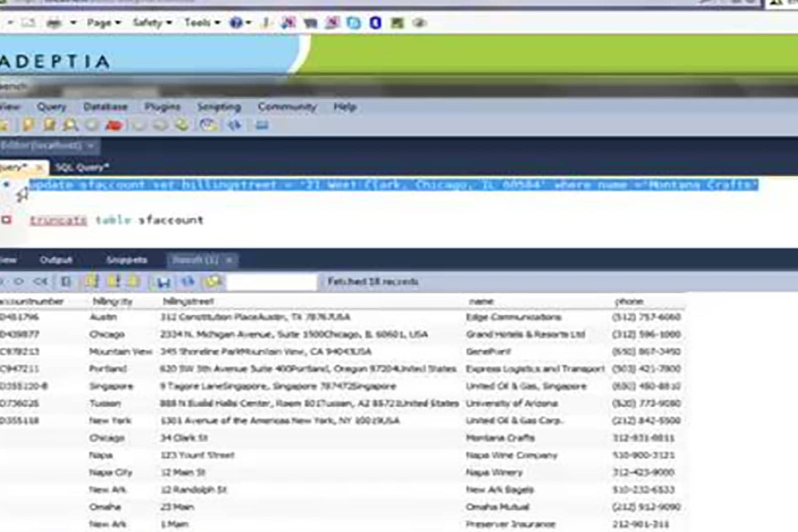The image size is (798, 532).
Task: Click the red stop icon in query toolbar
Action: [x=114, y=125]
